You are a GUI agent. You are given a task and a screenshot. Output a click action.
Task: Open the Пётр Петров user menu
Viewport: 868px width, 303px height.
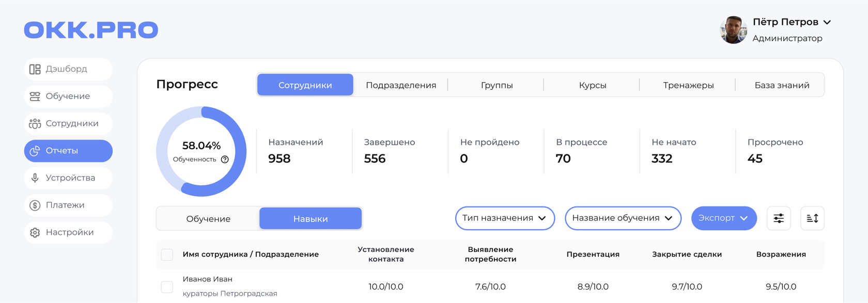tap(792, 22)
